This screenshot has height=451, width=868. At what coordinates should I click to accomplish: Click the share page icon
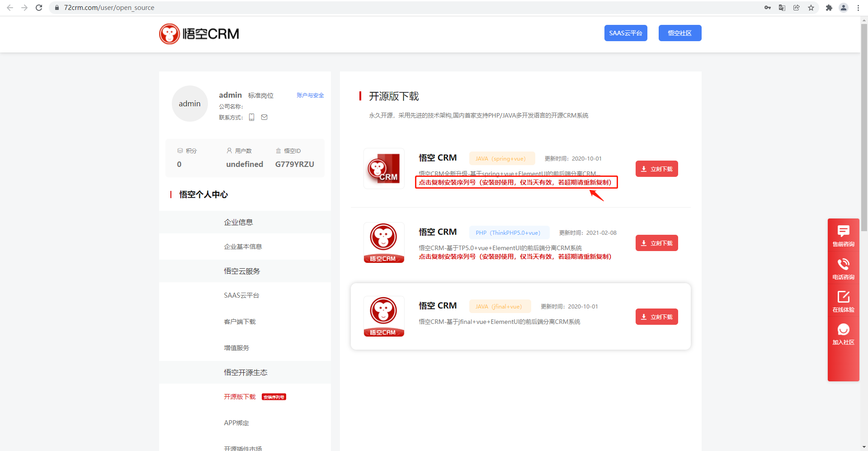[x=797, y=8]
